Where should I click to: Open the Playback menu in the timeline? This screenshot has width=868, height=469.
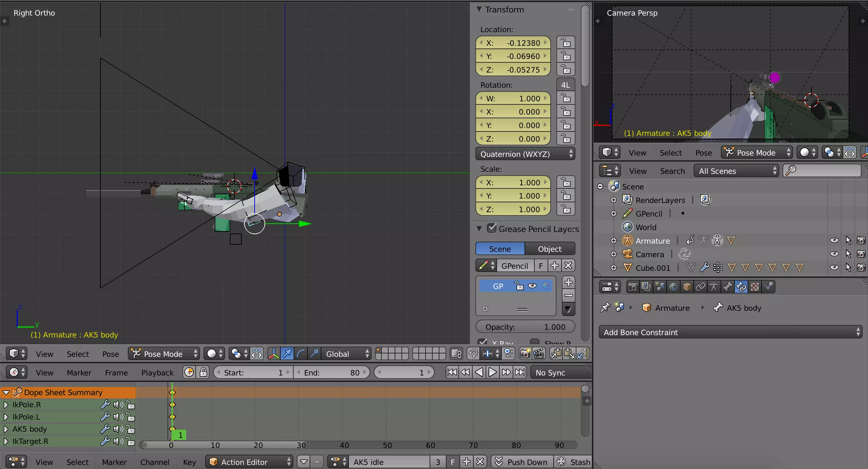pyautogui.click(x=157, y=372)
